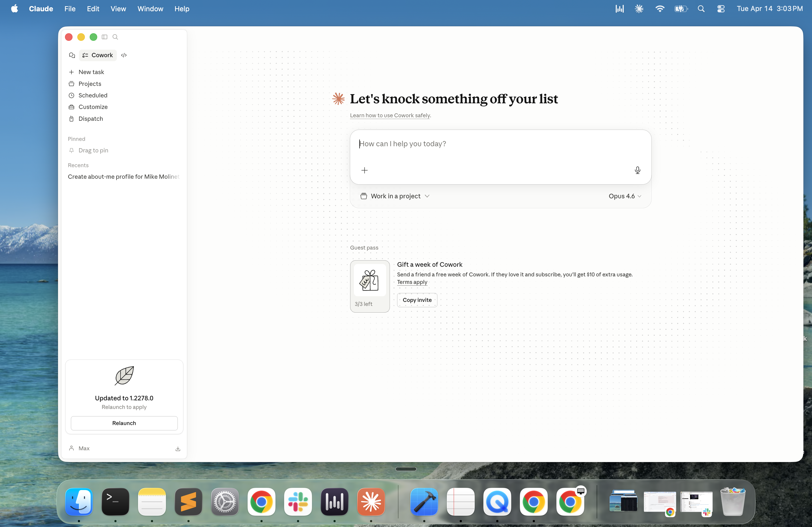Open the in-window search icon

115,37
